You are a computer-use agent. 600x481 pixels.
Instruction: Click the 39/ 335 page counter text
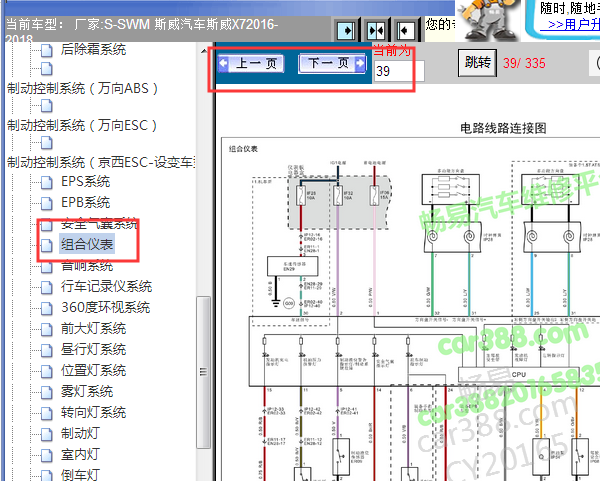524,63
